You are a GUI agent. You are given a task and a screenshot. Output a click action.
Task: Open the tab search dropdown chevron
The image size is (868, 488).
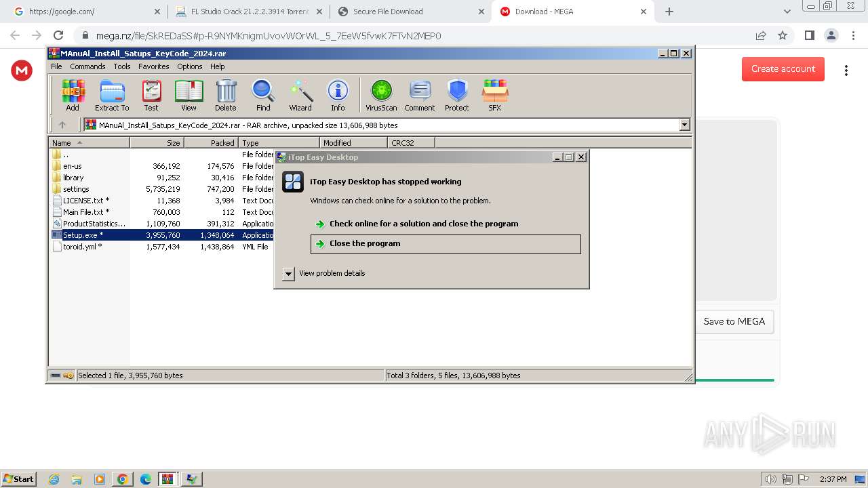[x=787, y=12]
